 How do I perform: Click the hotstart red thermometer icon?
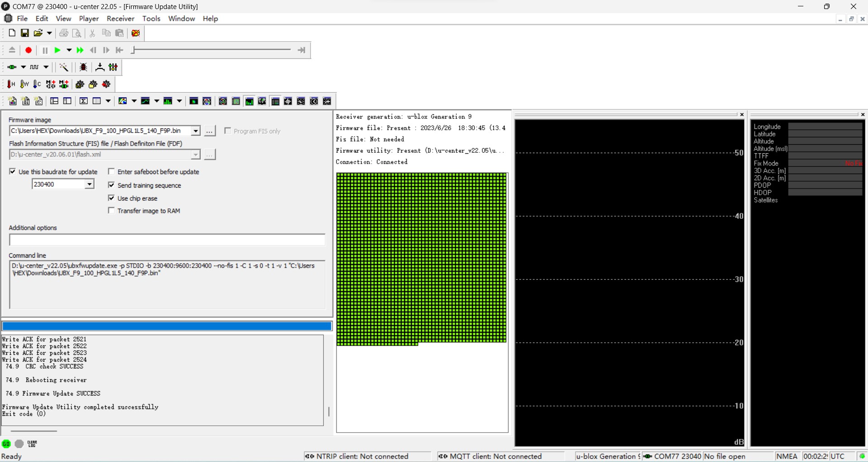(11, 84)
